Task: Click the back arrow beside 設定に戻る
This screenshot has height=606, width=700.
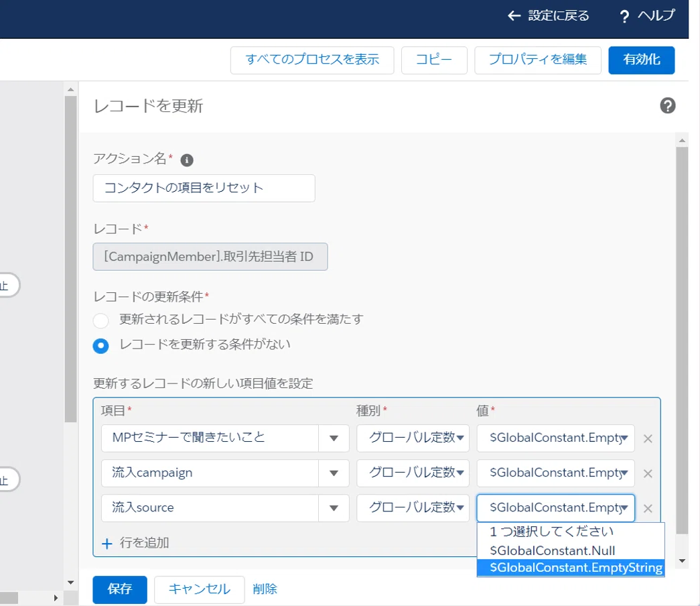Action: [514, 16]
